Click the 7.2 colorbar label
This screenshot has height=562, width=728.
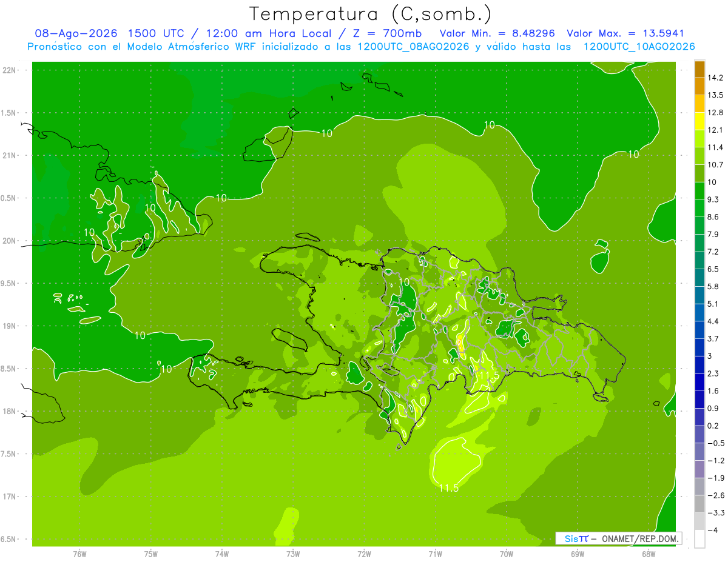[x=713, y=252]
